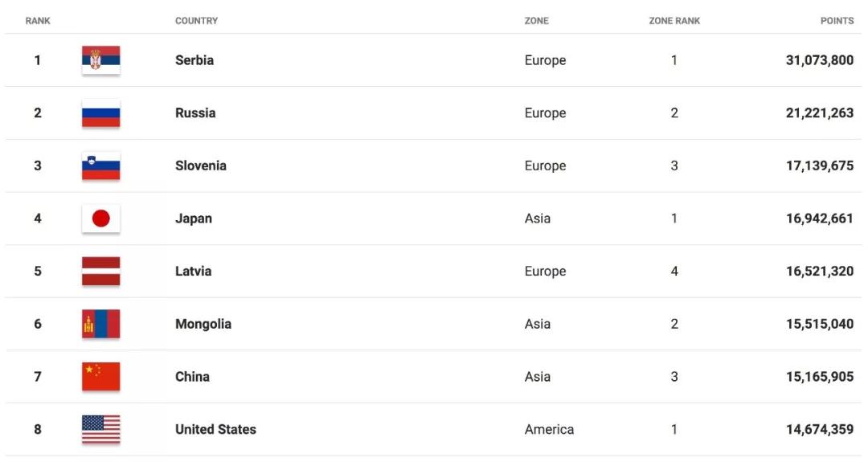Select United States' America zone cell
This screenshot has height=462, width=868.
(549, 430)
